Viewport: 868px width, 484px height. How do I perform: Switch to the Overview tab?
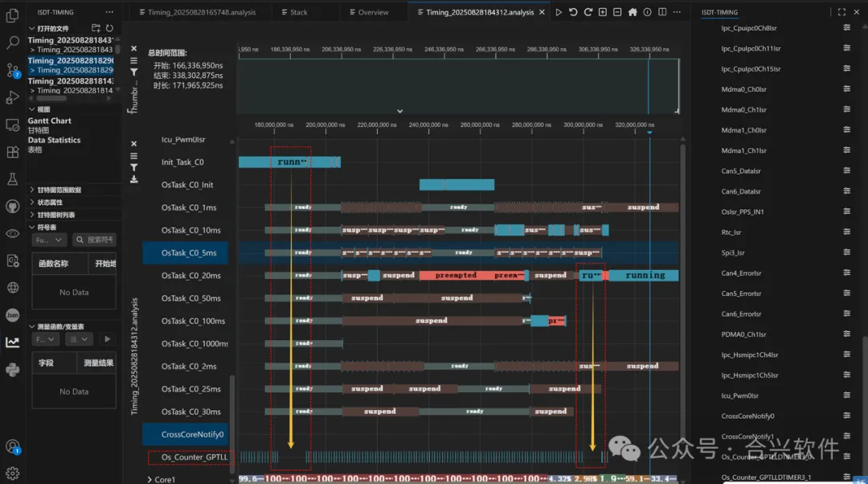(x=369, y=12)
